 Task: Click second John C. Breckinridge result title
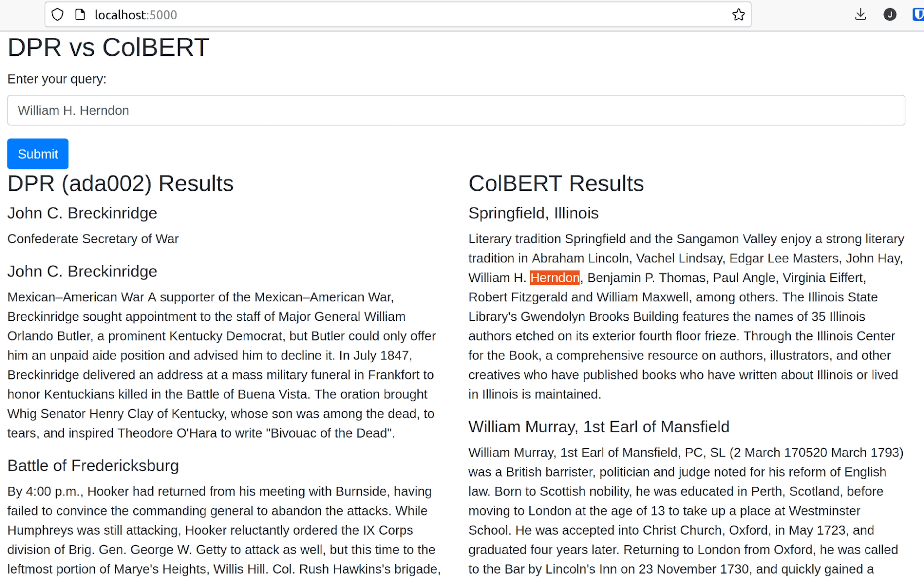(82, 272)
